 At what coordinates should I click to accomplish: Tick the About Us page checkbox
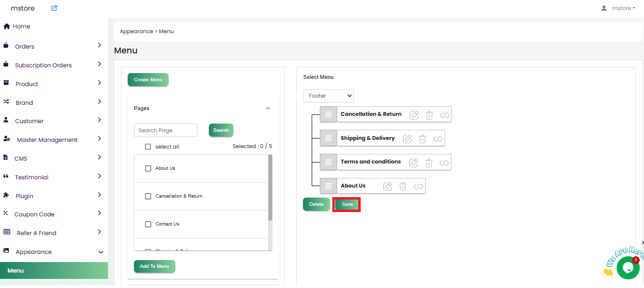tap(148, 168)
